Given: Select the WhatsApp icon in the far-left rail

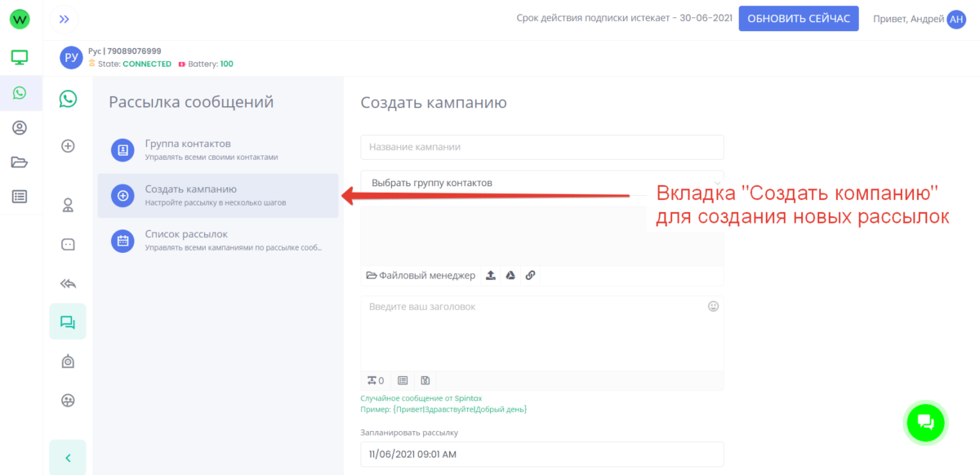Looking at the screenshot, I should tap(20, 93).
